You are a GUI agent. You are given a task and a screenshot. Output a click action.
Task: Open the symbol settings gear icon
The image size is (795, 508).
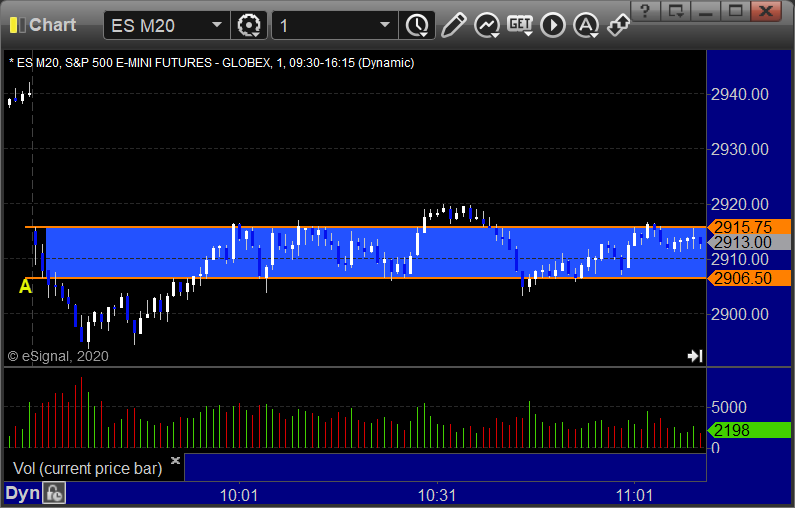point(248,25)
